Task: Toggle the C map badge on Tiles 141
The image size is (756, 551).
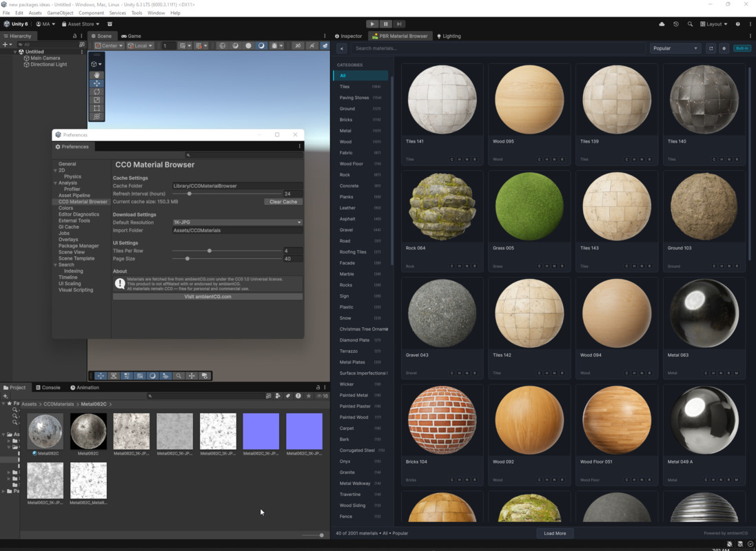Action: click(x=452, y=159)
